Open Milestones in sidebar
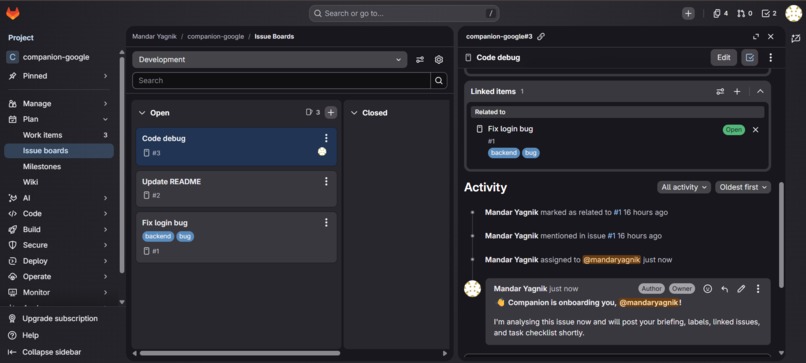The height and width of the screenshot is (363, 806). click(x=58, y=167)
